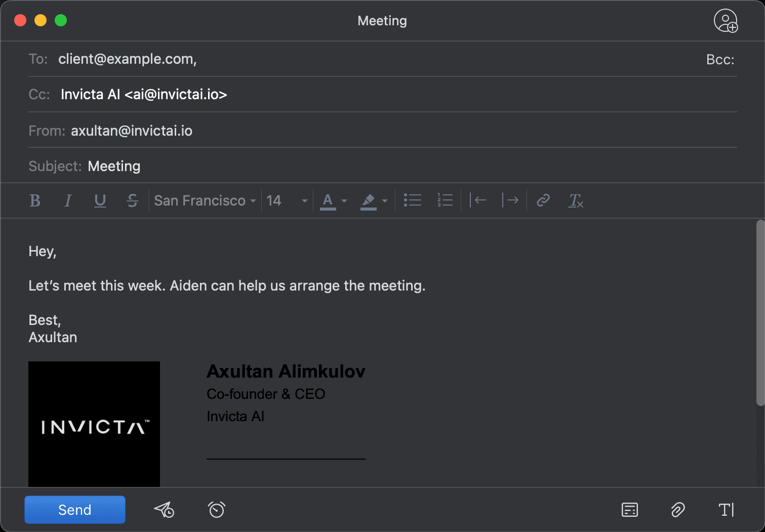Open the text color picker dropdown
Viewport: 765px width, 532px height.
344,201
